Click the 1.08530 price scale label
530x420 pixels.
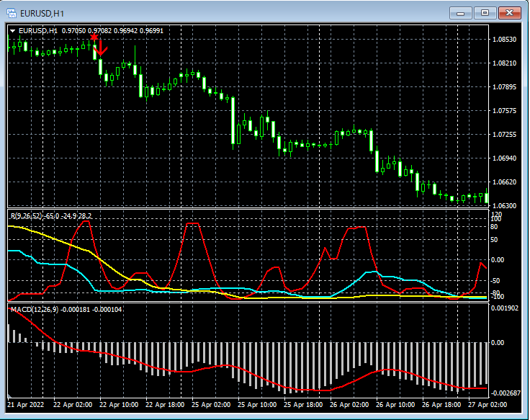click(505, 40)
